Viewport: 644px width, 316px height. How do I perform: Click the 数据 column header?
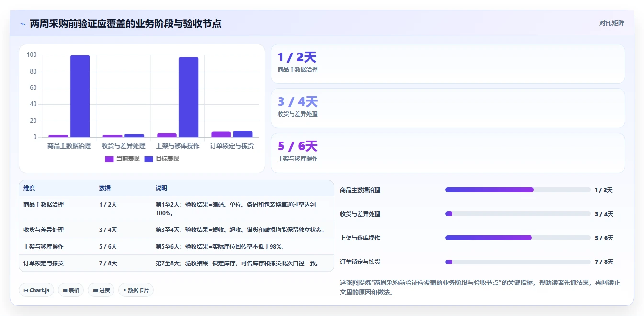click(105, 188)
